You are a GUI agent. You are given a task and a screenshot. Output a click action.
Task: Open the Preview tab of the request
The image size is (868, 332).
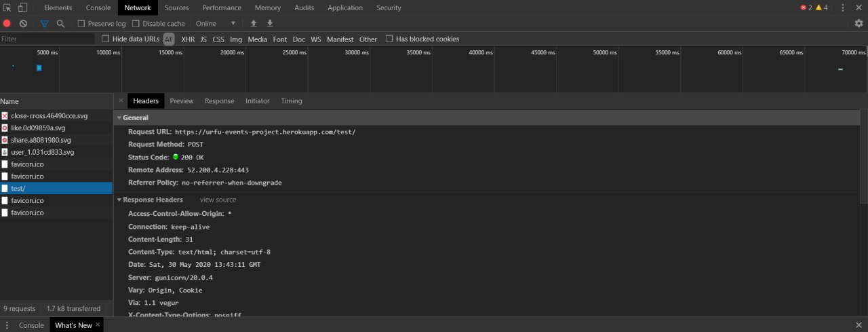[x=182, y=100]
